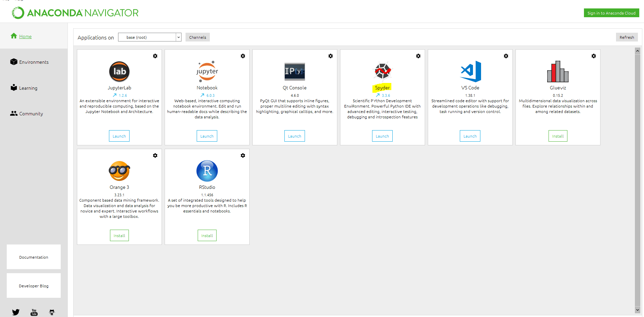Click the RStudio logo
The height and width of the screenshot is (317, 644).
pyautogui.click(x=207, y=171)
